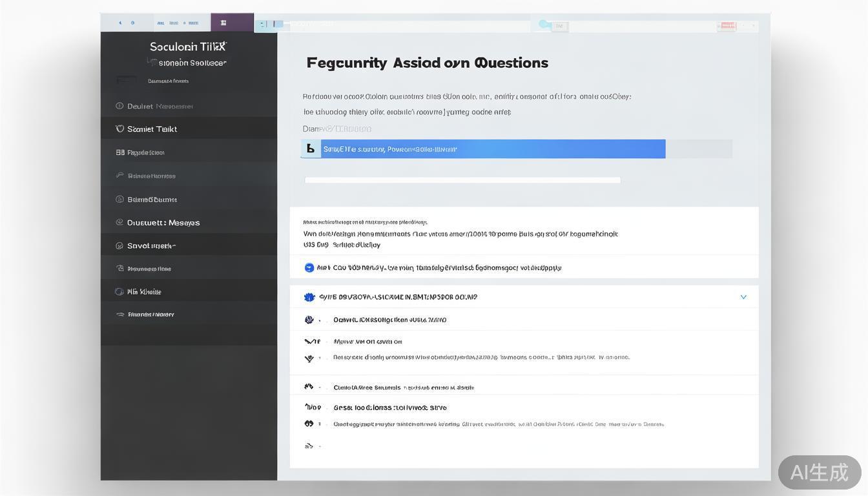868x496 pixels.
Task: Click the checkmark circle icon beside Savot
Action: pyautogui.click(x=119, y=245)
